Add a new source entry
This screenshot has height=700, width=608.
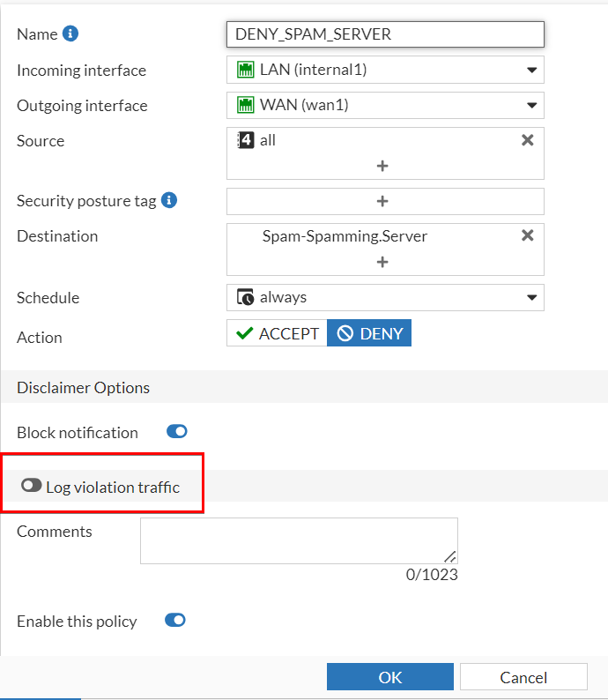(382, 166)
